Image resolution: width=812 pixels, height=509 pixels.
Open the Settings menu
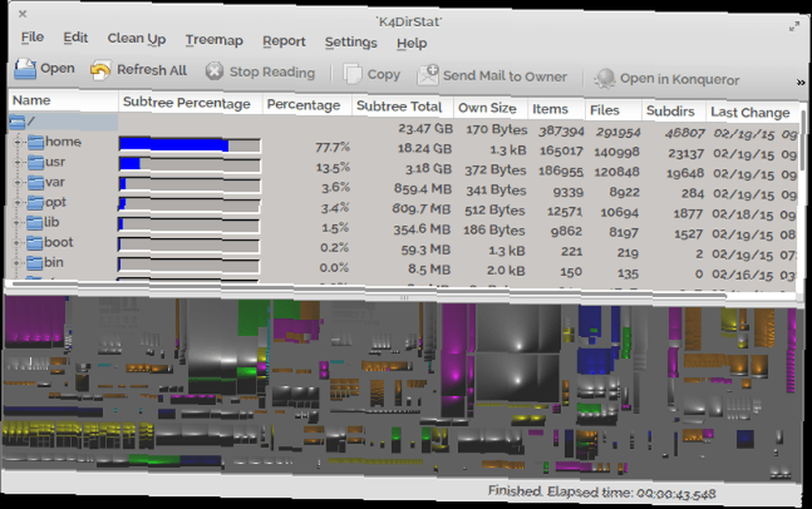click(x=351, y=42)
